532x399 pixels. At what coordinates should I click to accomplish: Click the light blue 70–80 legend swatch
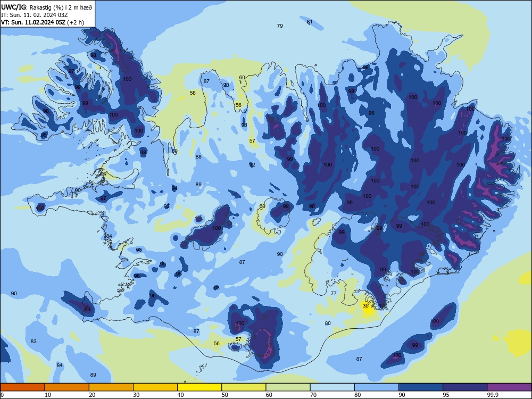332,387
